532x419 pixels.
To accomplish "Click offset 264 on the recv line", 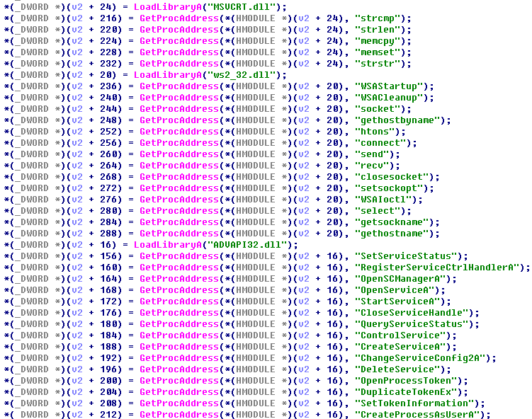I will [x=108, y=166].
